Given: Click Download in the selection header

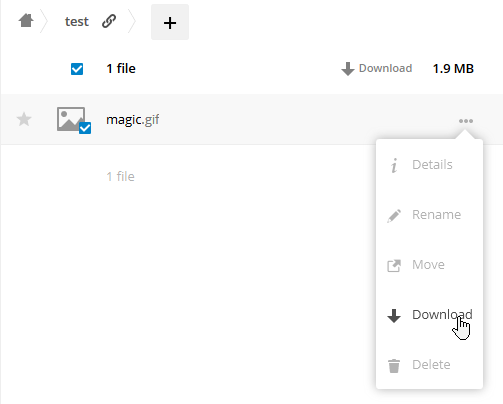Looking at the screenshot, I should [x=377, y=68].
